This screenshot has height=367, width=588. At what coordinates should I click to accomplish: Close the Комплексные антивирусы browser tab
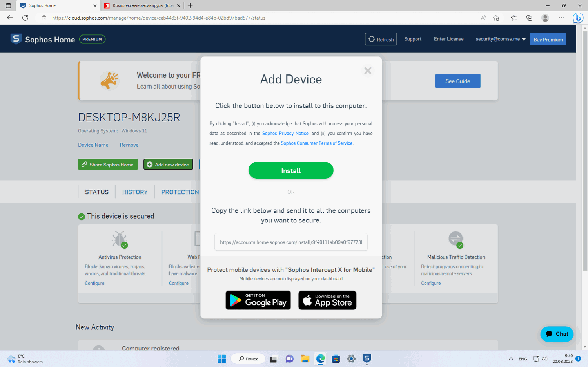(x=178, y=5)
